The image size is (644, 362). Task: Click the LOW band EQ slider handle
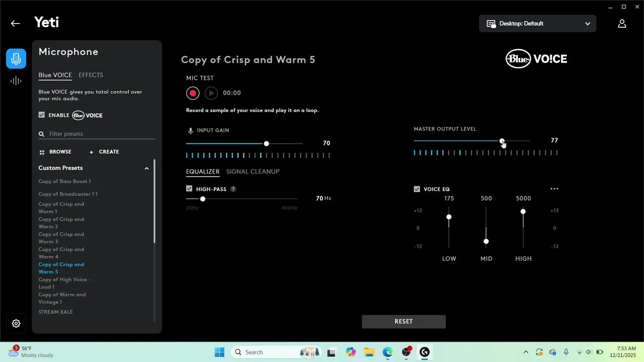tap(449, 217)
